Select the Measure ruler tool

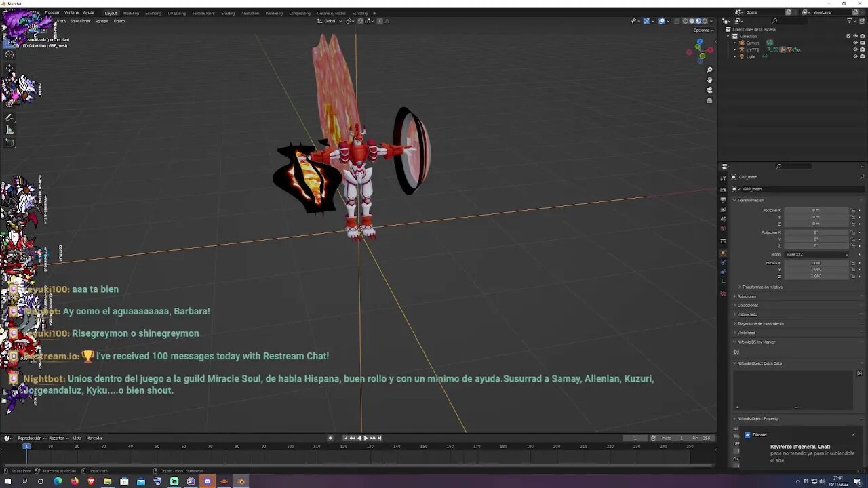coord(9,129)
